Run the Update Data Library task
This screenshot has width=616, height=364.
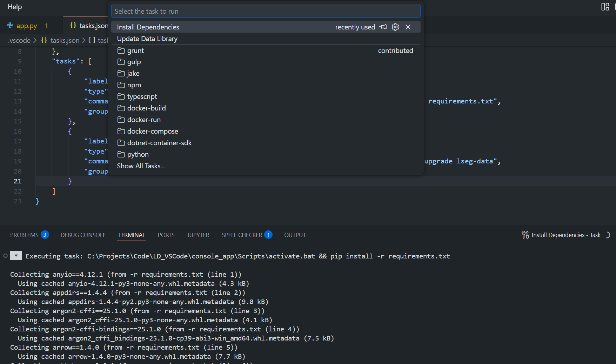[x=147, y=39]
